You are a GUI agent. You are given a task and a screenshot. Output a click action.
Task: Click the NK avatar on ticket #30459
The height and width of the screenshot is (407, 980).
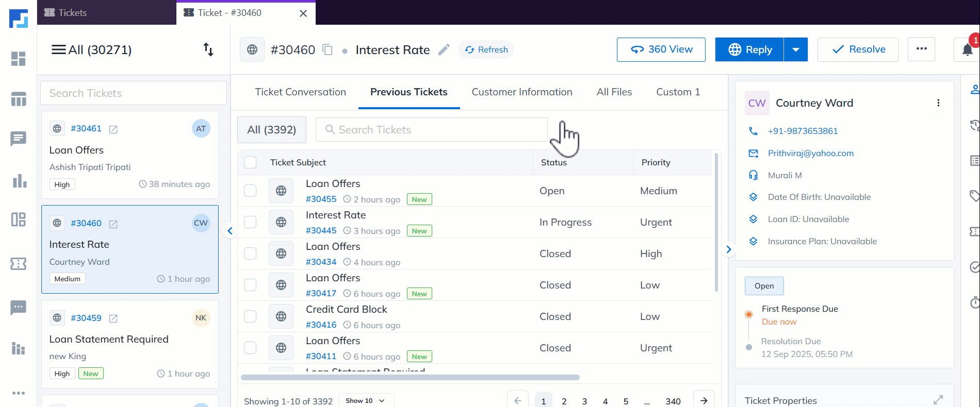pyautogui.click(x=201, y=318)
